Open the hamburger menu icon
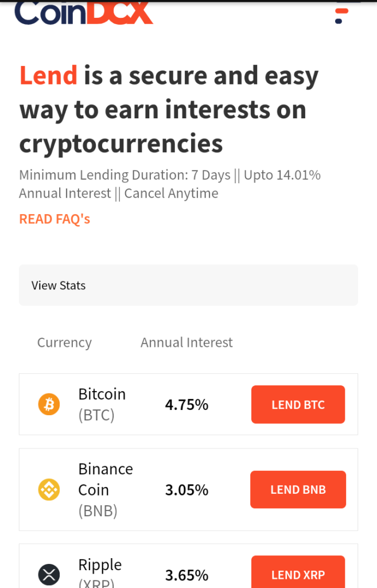Image resolution: width=377 pixels, height=588 pixels. (342, 15)
